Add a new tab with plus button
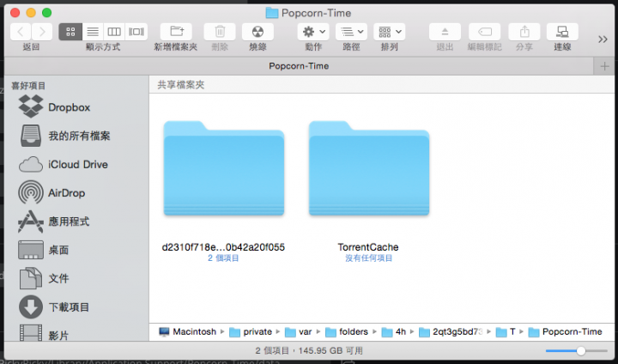This screenshot has width=618, height=364. (604, 66)
